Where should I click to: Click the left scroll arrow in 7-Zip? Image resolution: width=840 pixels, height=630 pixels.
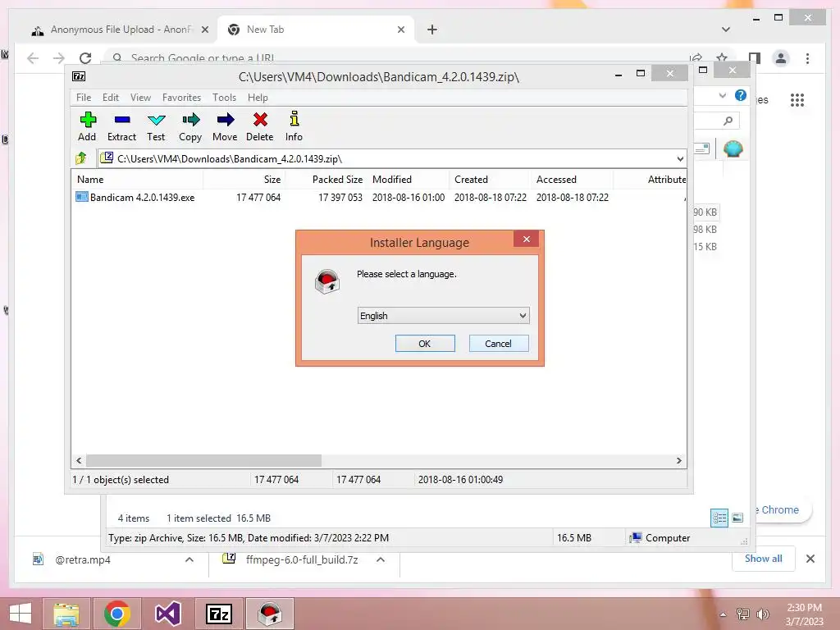(79, 461)
